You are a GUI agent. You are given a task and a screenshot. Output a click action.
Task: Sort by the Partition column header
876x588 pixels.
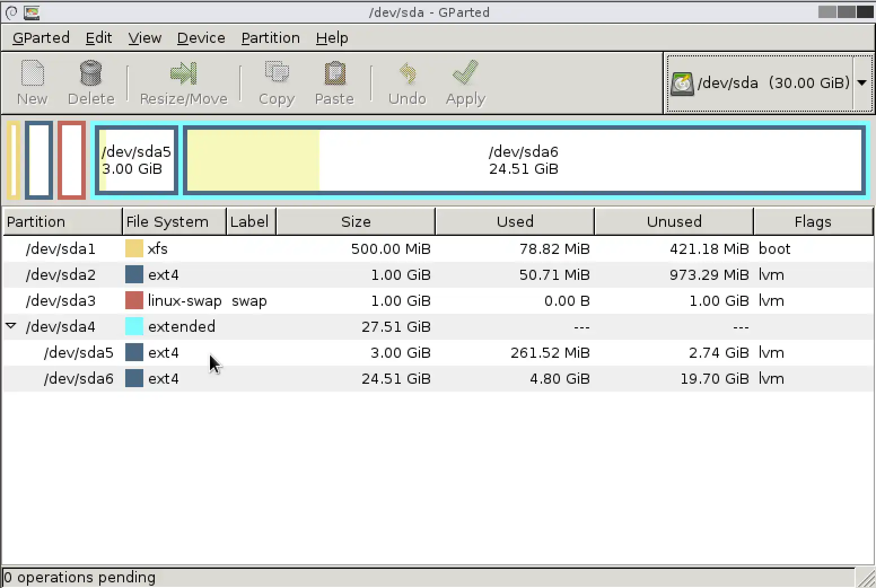(x=63, y=221)
